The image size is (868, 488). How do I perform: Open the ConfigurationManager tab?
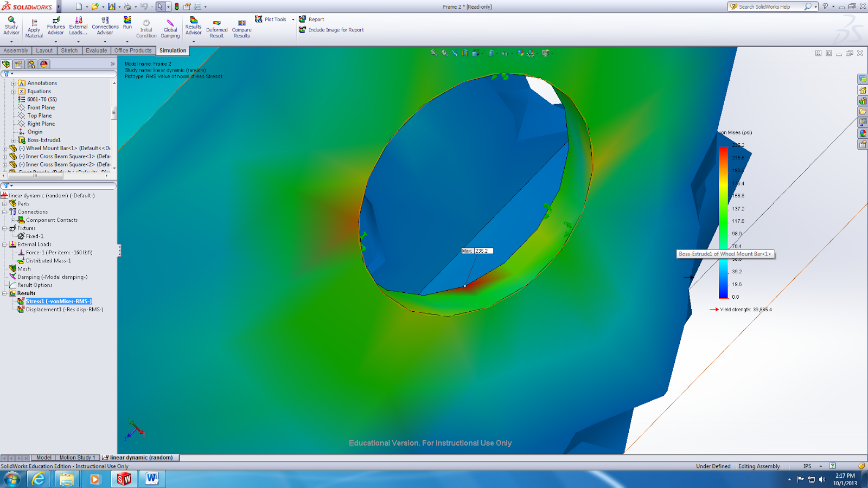tap(31, 64)
